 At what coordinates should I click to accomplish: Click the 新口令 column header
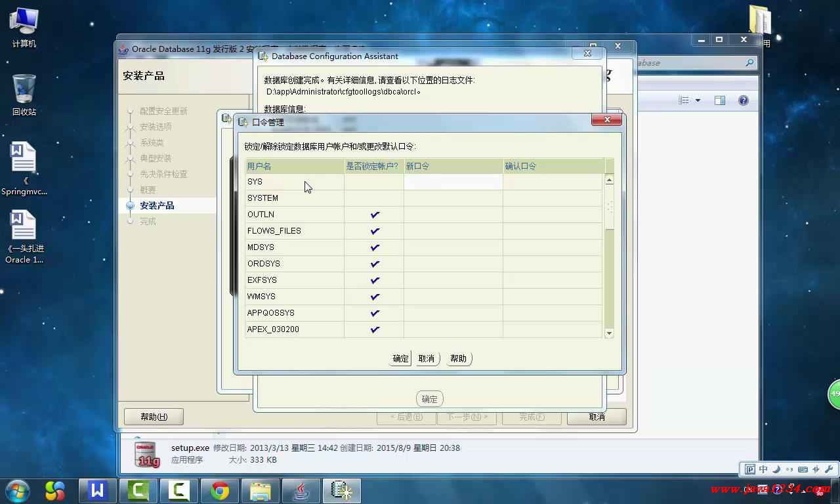[x=453, y=166]
